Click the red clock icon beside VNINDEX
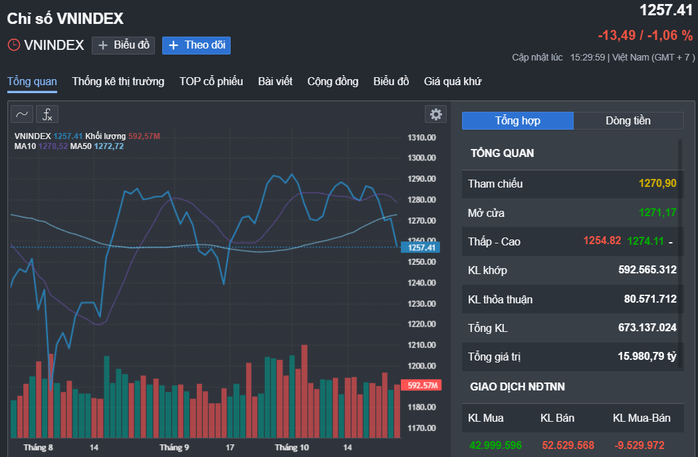698x457 pixels. [x=14, y=45]
